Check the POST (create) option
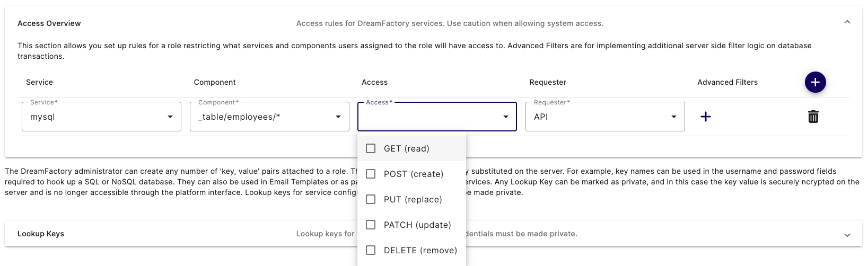 tap(371, 174)
